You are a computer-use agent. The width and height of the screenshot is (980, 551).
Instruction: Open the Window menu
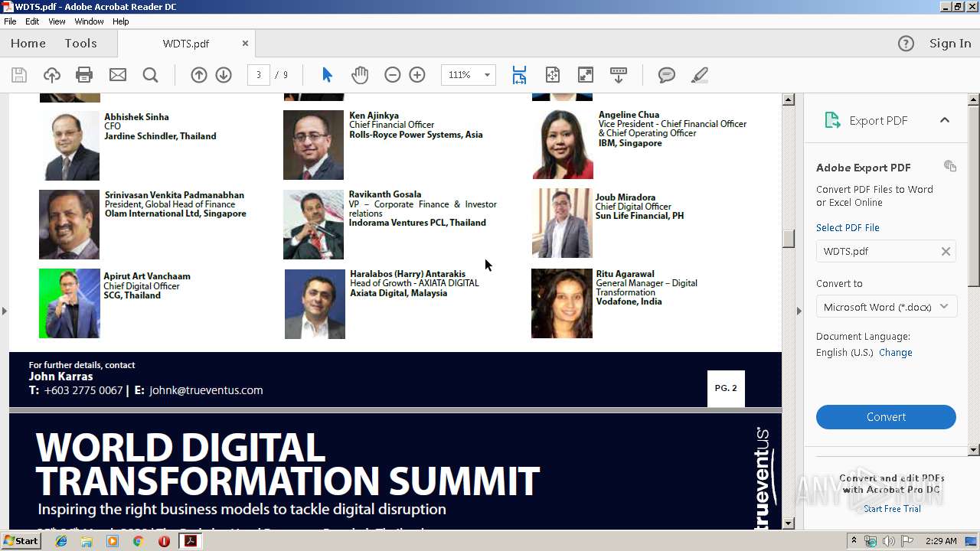(90, 21)
